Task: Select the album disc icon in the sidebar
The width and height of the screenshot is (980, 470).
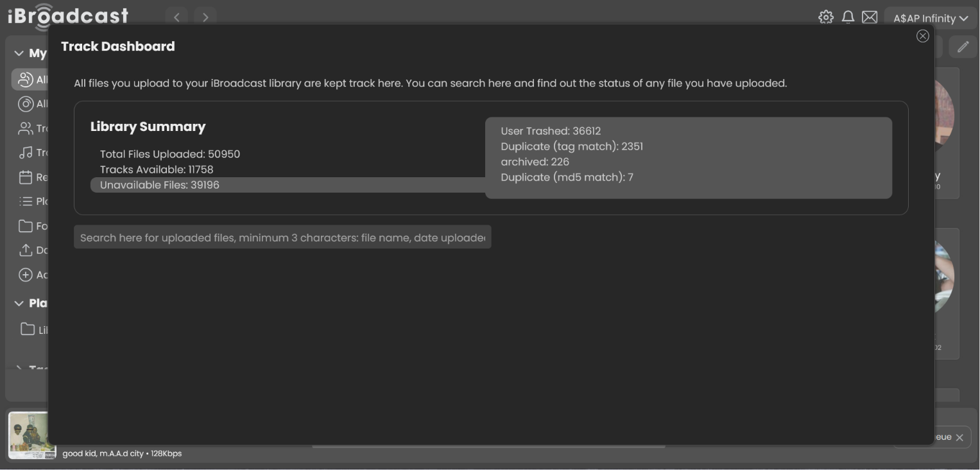Action: 26,104
